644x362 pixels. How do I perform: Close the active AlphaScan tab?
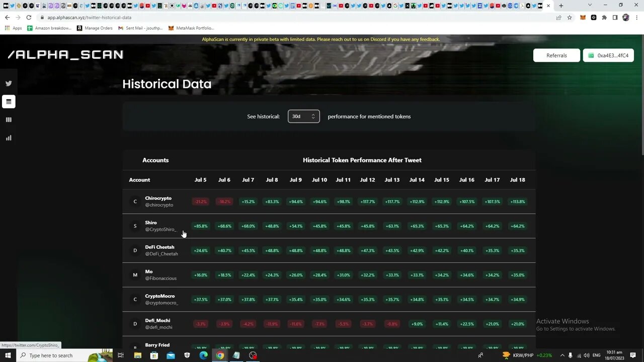tap(548, 6)
